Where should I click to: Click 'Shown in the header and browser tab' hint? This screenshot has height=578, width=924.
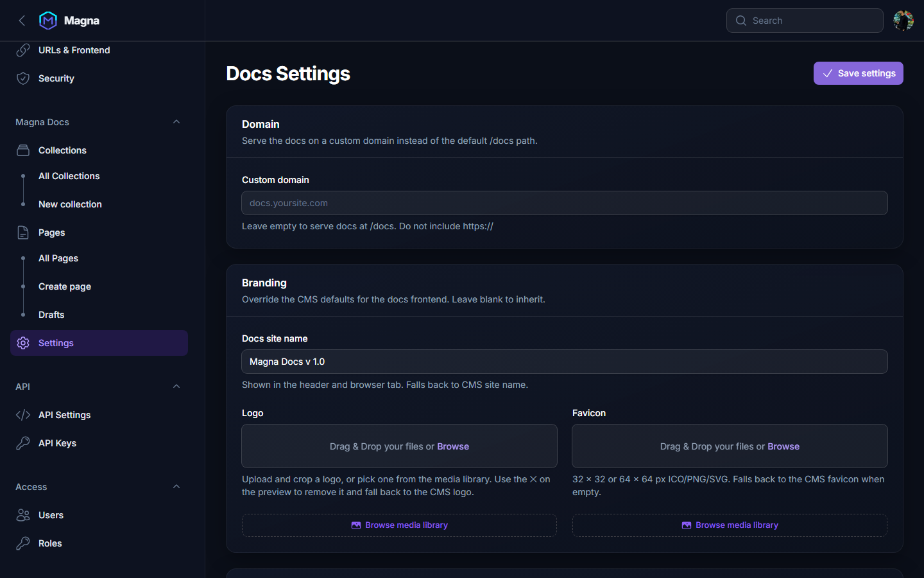(x=385, y=385)
